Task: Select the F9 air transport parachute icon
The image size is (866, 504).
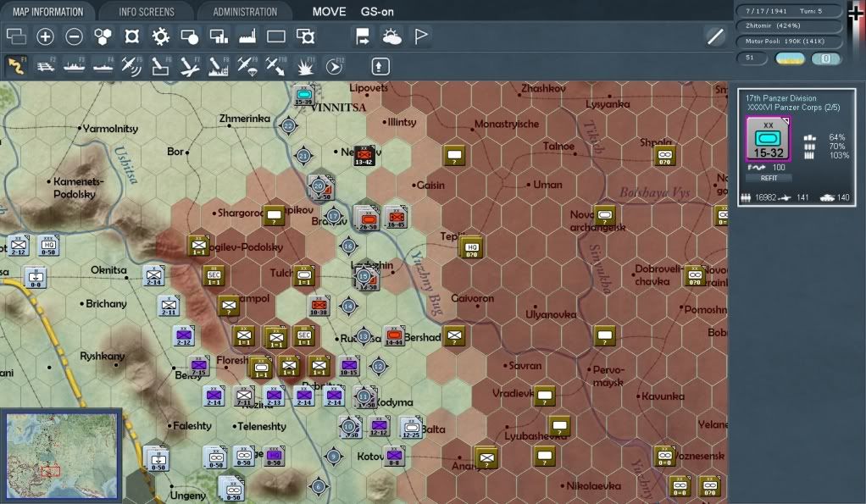Action: (247, 67)
